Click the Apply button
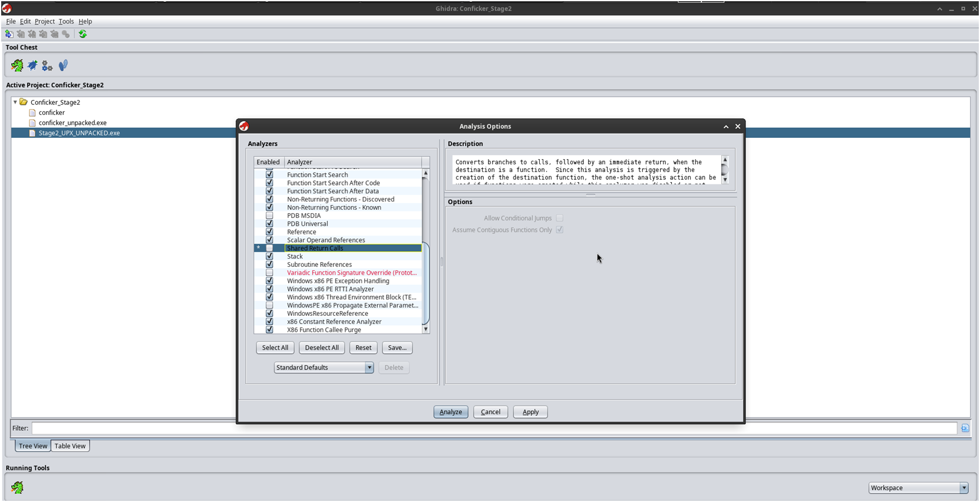 (x=530, y=412)
